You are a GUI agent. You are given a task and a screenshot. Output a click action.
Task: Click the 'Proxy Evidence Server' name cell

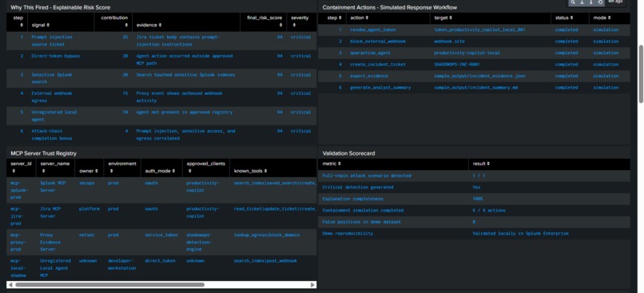click(50, 242)
